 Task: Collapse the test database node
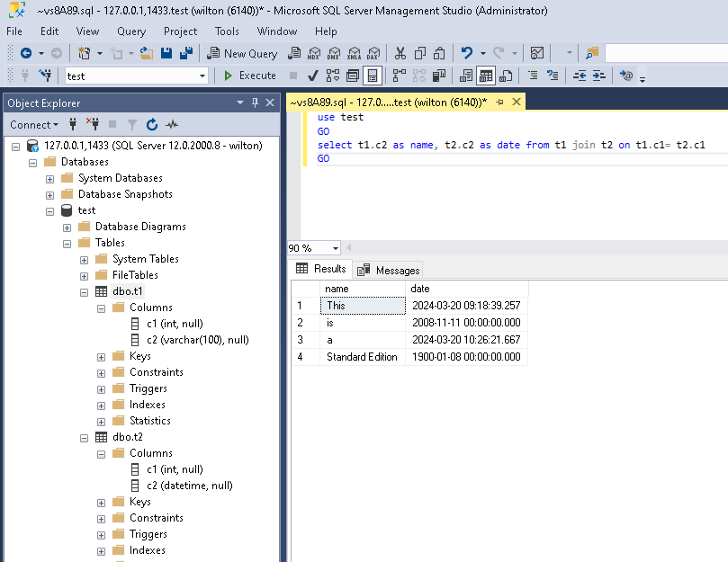tap(50, 211)
